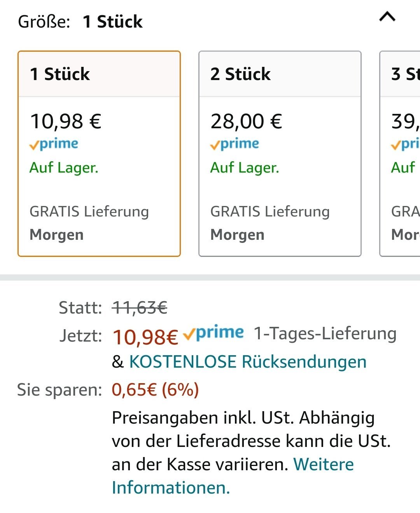This screenshot has height=513, width=420.
Task: Click the 1-Tages-Lieferung text
Action: (325, 333)
